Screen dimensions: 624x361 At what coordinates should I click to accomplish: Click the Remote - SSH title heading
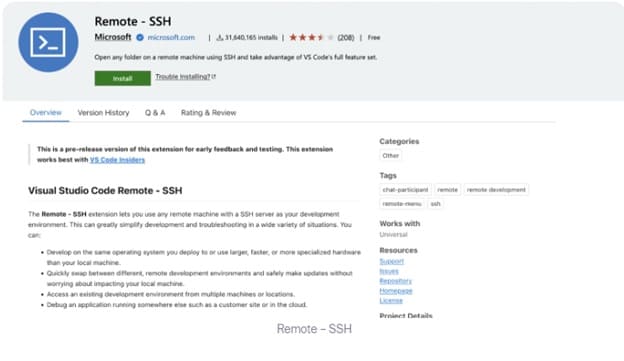tap(133, 21)
